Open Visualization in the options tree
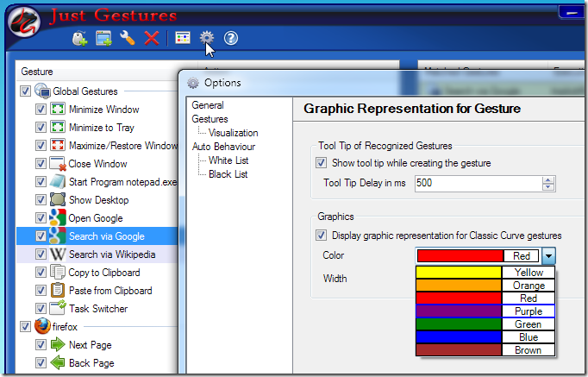 click(x=233, y=133)
